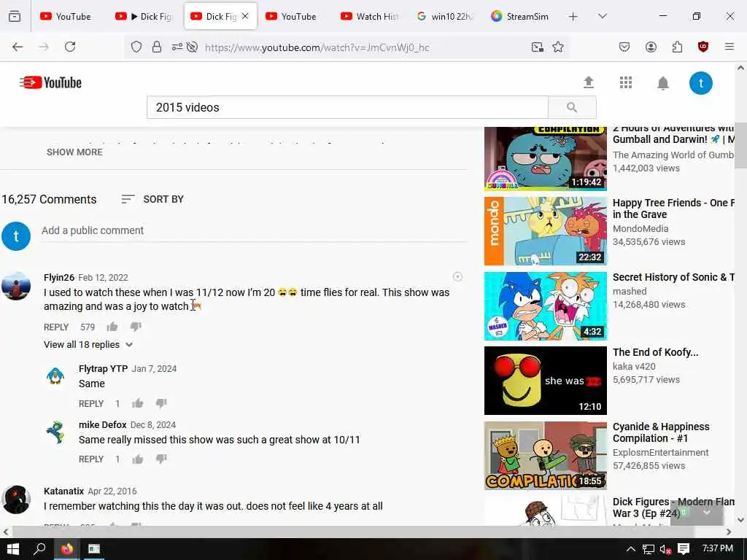This screenshot has height=560, width=747.
Task: Click the horizontal scrollbar right arrow
Action: (x=729, y=532)
